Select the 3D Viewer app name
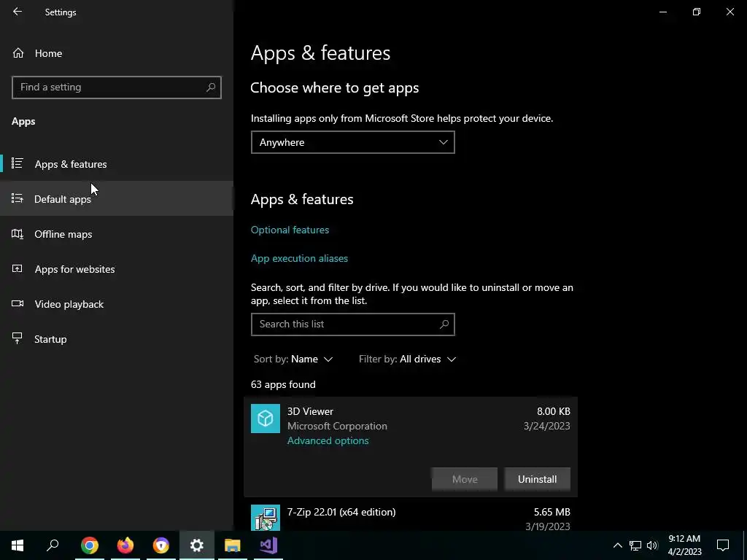Screen dimensions: 747x560 [x=310, y=411]
